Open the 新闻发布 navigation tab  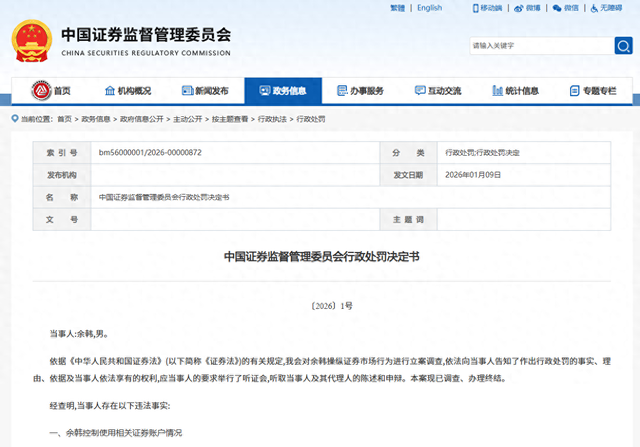tap(206, 91)
